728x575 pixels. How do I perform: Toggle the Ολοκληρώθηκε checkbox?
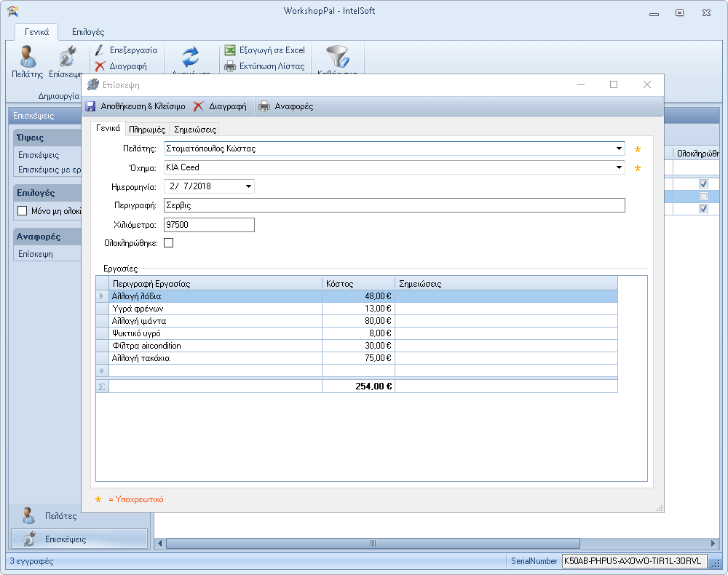pos(169,243)
